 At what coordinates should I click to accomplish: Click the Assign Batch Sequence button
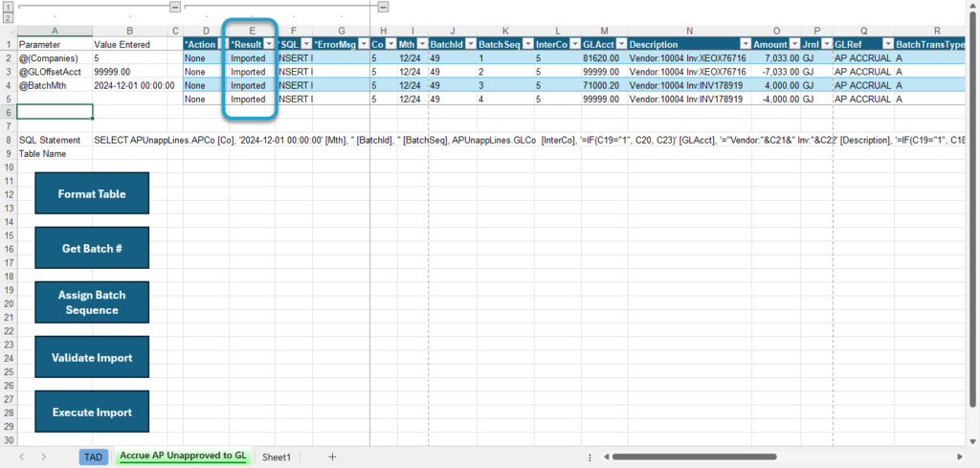(92, 302)
